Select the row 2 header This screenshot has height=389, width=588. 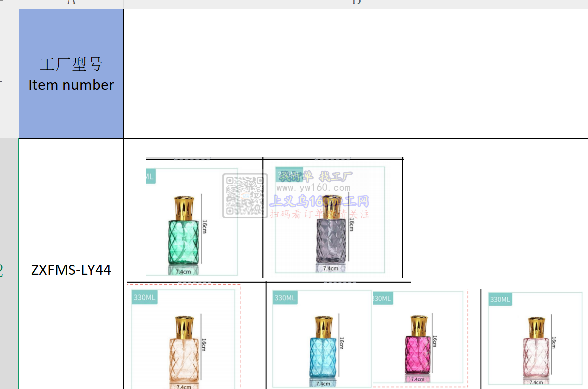click(x=9, y=270)
